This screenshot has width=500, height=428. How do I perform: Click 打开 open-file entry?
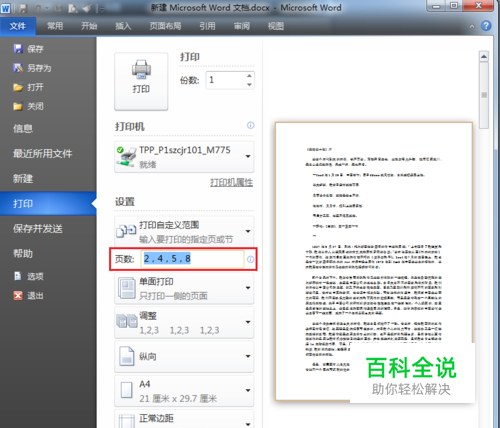29,87
